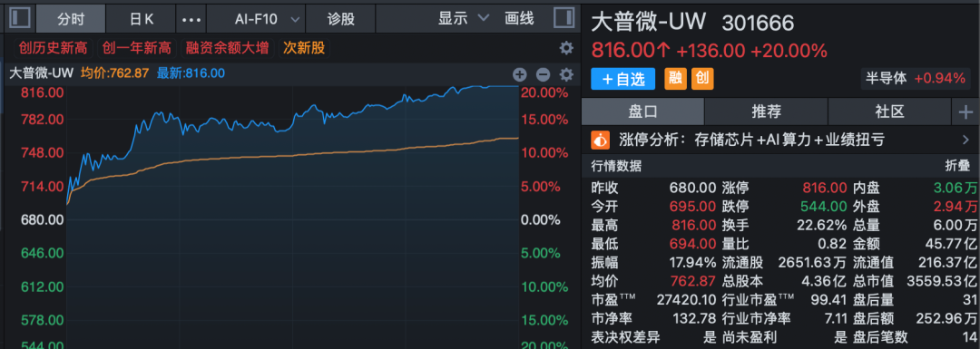Collapse market data via 折叠

(957, 166)
